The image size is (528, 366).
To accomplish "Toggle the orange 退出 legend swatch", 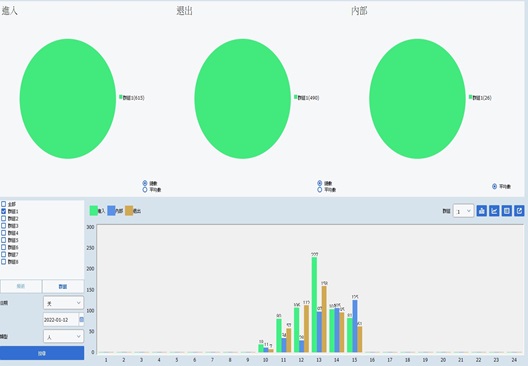I will [x=129, y=211].
